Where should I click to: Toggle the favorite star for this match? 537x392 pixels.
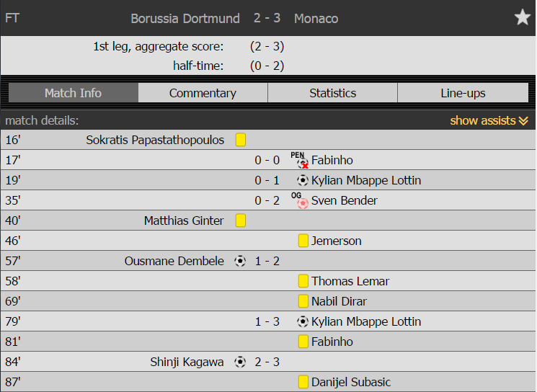523,17
